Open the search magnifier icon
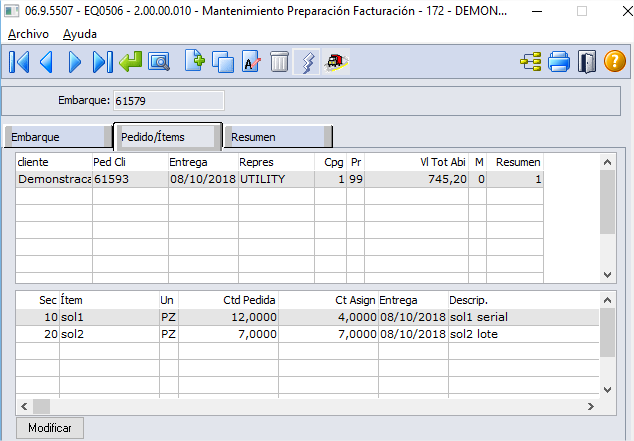This screenshot has height=441, width=634. [x=159, y=62]
